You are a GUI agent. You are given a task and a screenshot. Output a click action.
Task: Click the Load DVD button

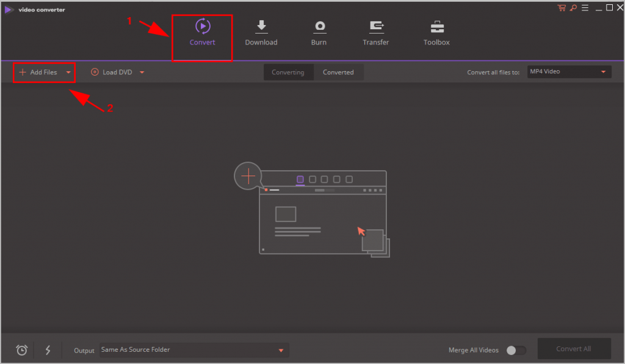pos(112,72)
